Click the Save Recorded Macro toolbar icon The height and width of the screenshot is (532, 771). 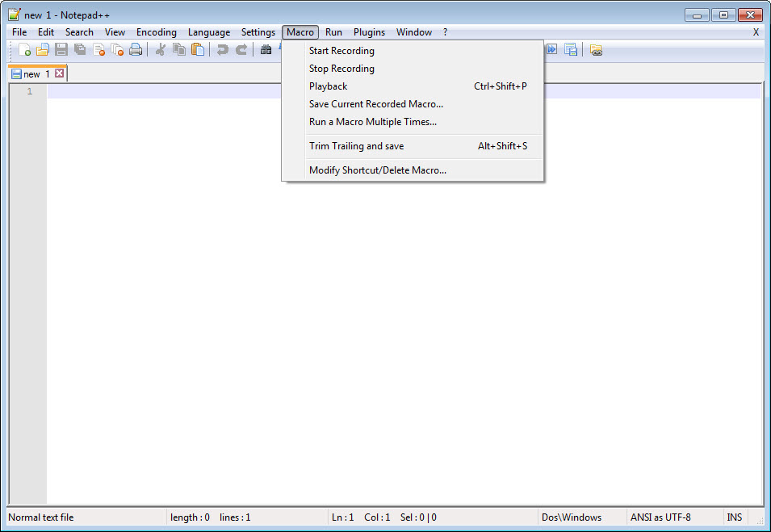[x=571, y=50]
